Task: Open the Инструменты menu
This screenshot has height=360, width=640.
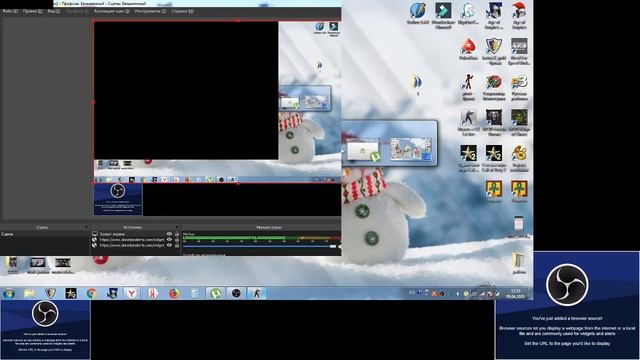Action: point(151,11)
